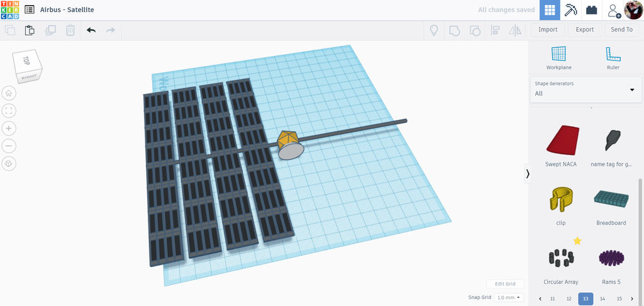Redo the last action

coord(111,30)
